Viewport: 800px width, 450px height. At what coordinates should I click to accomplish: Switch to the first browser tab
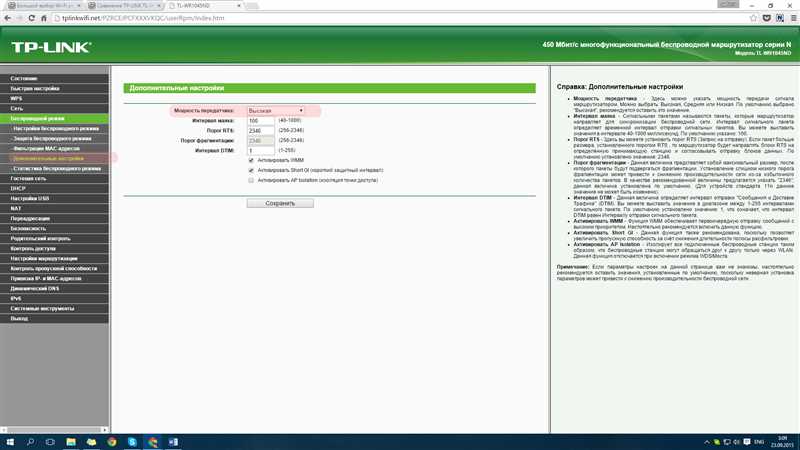tap(45, 6)
